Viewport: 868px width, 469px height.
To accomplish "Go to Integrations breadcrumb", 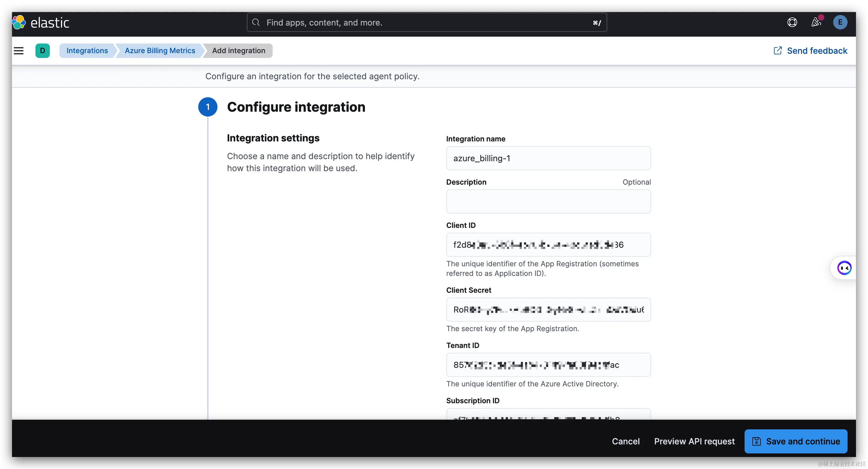I will point(87,50).
